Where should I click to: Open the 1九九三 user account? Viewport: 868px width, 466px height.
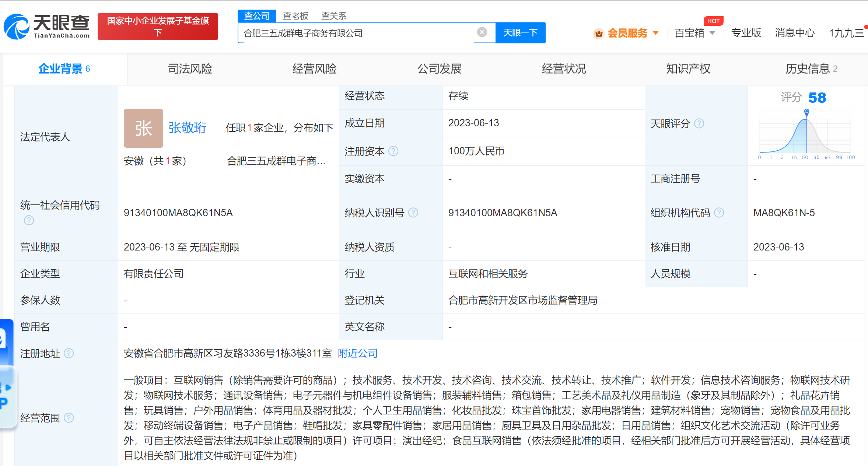tap(846, 33)
